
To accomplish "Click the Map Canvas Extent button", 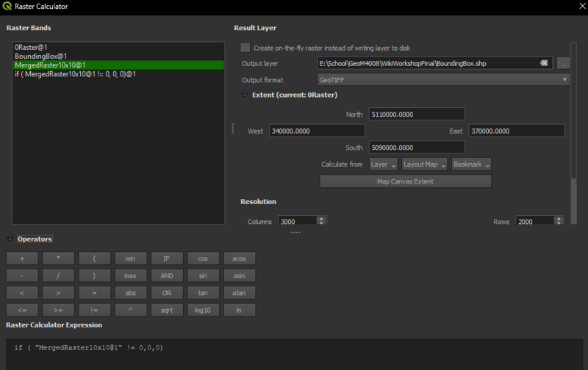I will tap(405, 181).
